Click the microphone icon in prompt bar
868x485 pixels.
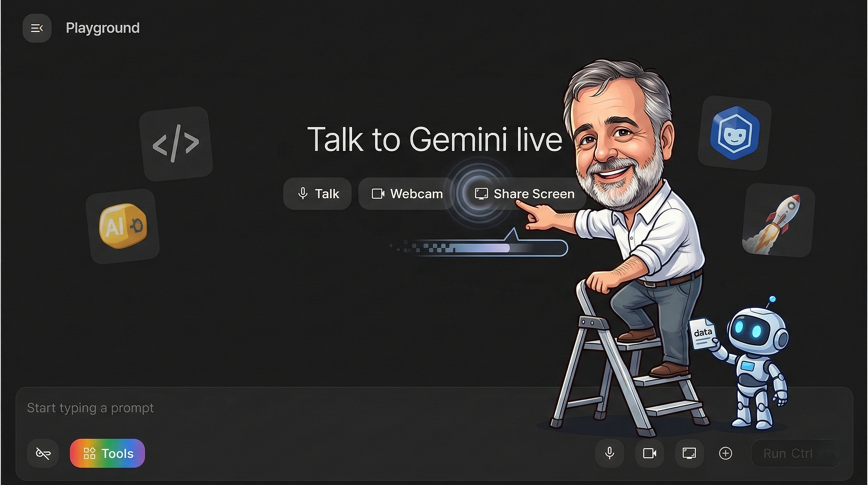click(x=609, y=453)
